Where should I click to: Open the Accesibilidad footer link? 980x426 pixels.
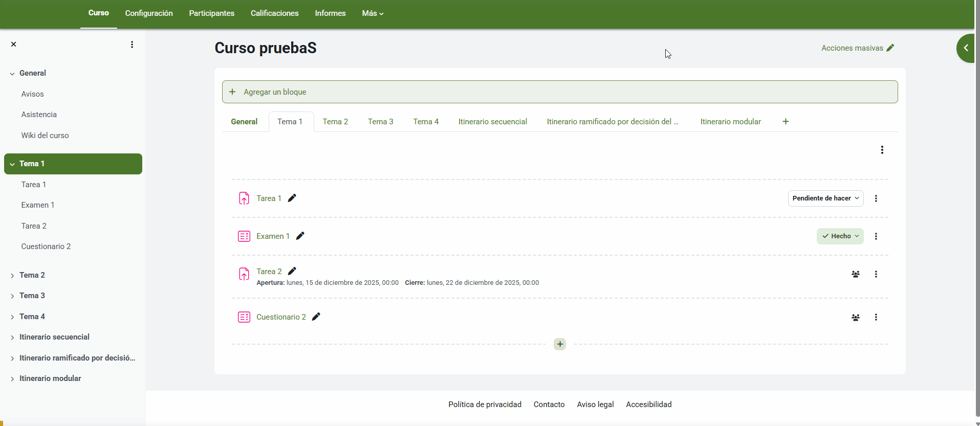649,405
